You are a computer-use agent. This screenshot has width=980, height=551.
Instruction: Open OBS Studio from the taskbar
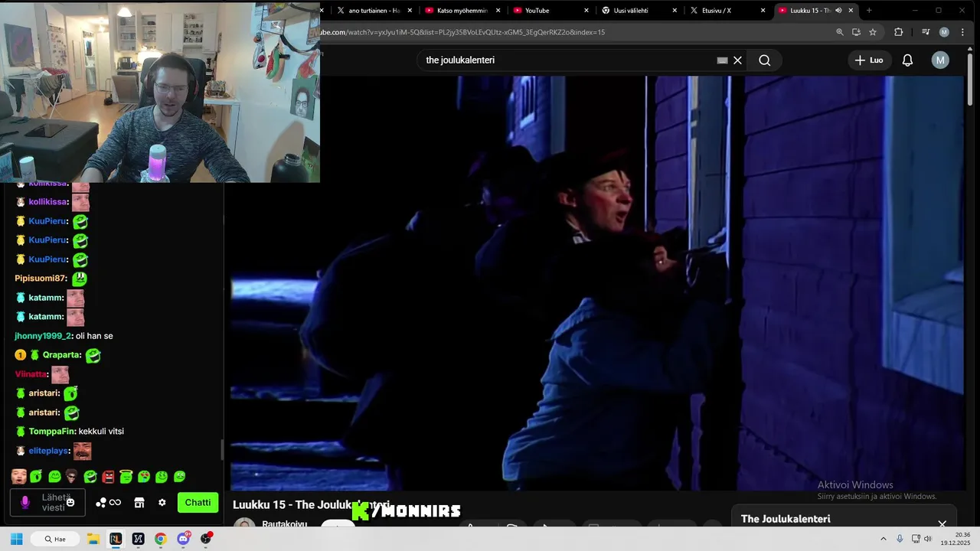tap(206, 539)
